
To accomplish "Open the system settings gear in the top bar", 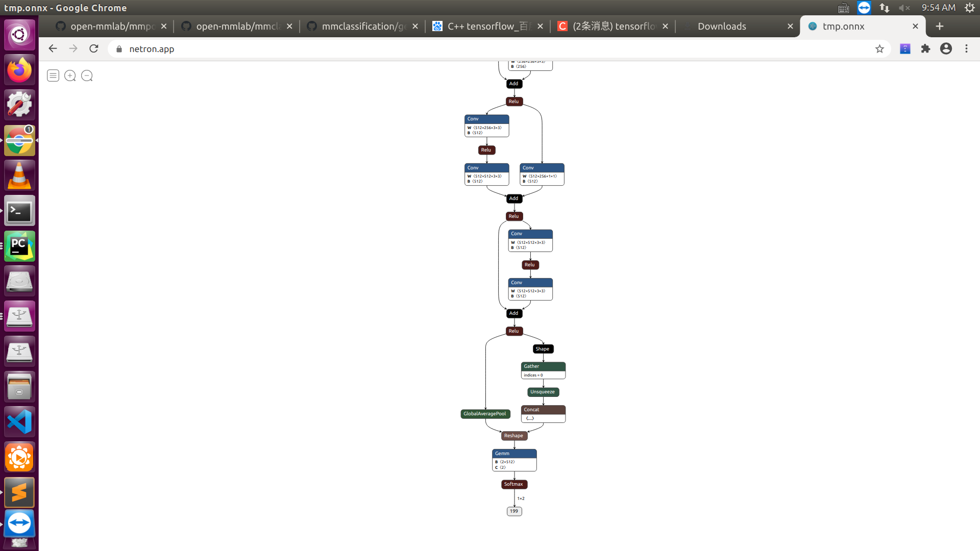I will click(969, 8).
